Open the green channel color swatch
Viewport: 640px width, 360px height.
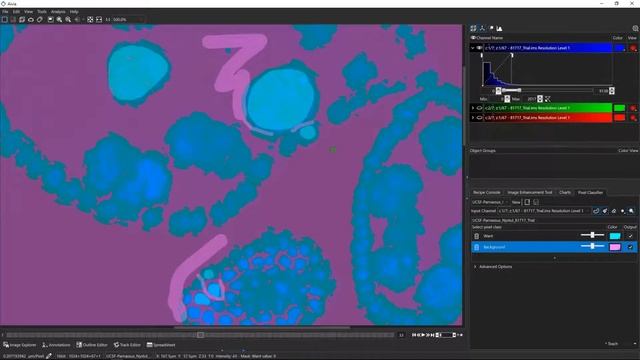[620, 108]
